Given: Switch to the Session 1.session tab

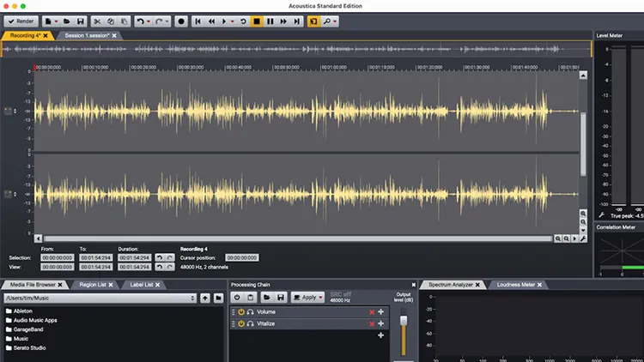Looking at the screenshot, I should [86, 35].
